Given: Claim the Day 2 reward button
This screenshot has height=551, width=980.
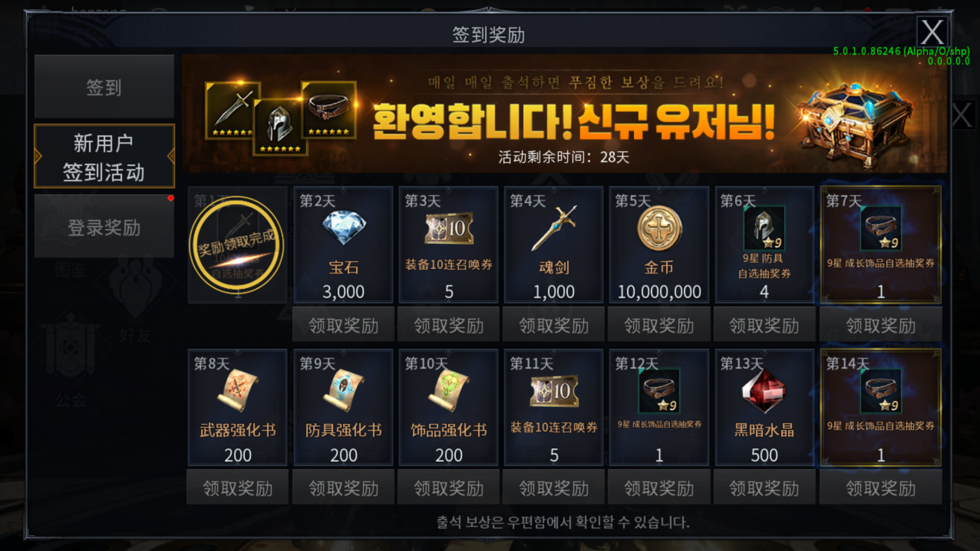Looking at the screenshot, I should coord(344,325).
